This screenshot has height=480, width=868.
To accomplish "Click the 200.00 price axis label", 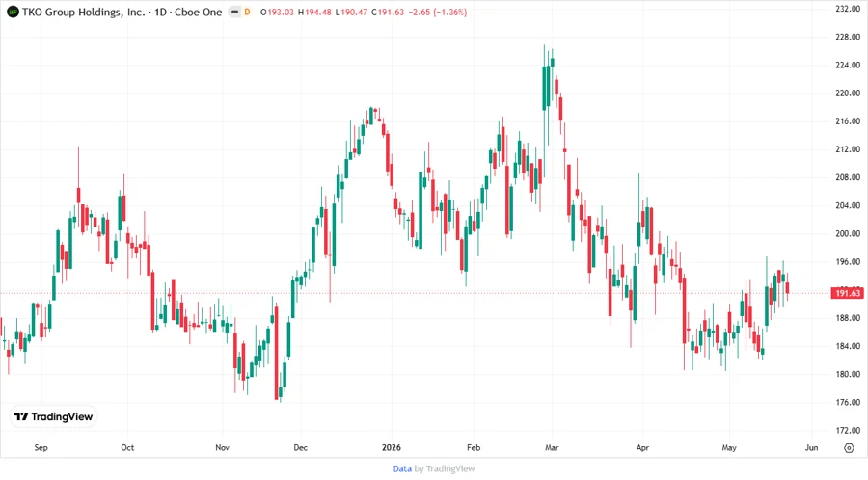I will pyautogui.click(x=848, y=233).
